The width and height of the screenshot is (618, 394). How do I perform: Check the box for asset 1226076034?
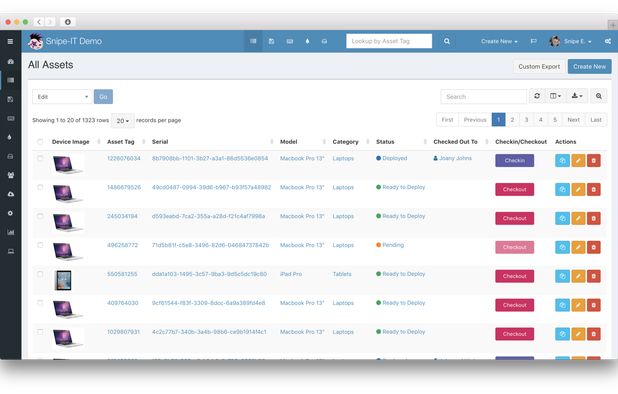point(40,158)
